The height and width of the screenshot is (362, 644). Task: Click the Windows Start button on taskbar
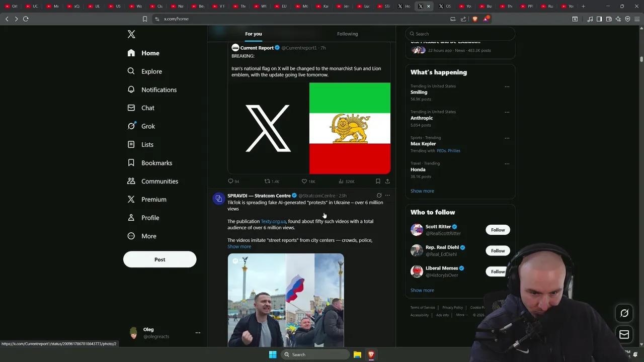pyautogui.click(x=273, y=354)
